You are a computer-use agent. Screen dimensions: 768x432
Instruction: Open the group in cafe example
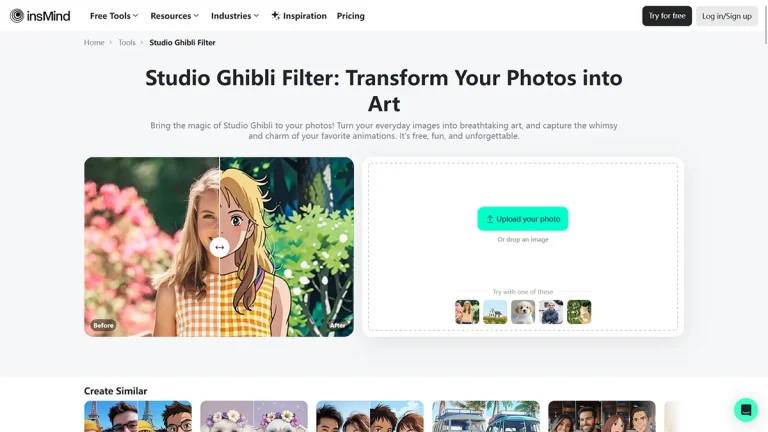602,416
